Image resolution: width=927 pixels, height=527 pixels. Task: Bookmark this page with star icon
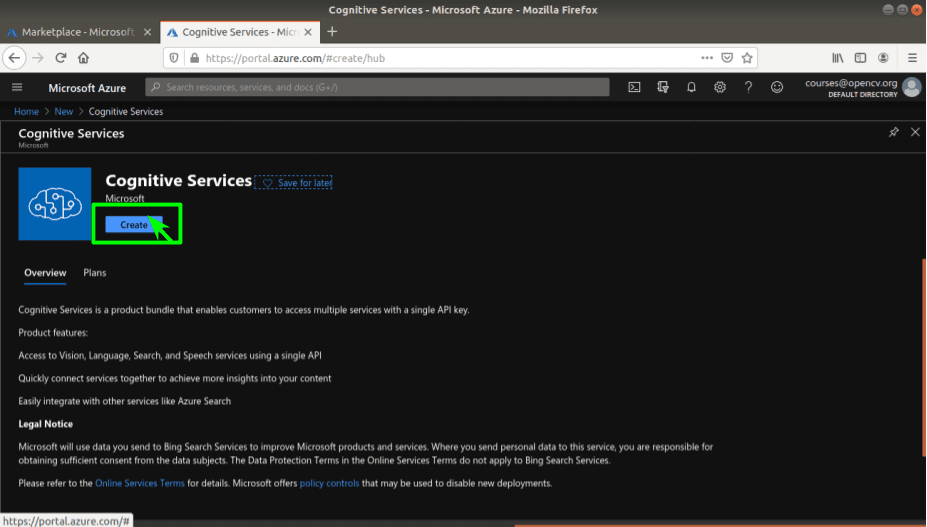pos(747,58)
